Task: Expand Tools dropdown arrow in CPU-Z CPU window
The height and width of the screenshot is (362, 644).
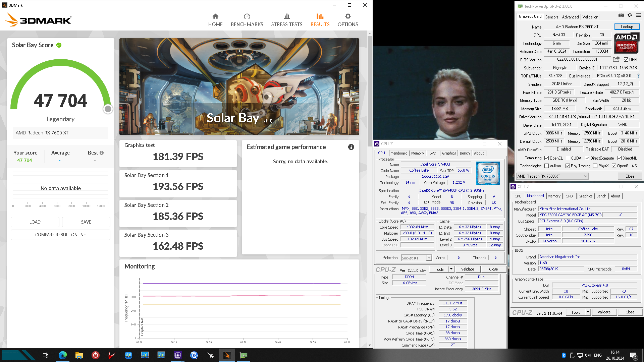Action: click(x=451, y=269)
